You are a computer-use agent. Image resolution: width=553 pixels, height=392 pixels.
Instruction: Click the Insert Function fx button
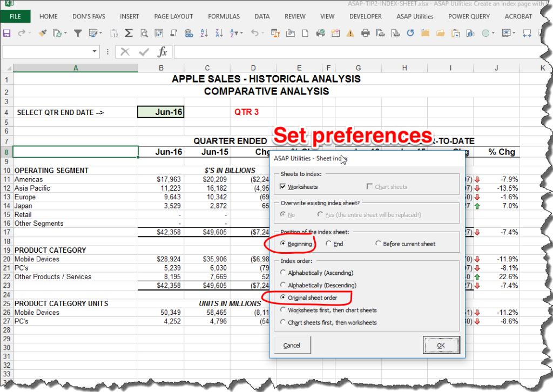(162, 52)
